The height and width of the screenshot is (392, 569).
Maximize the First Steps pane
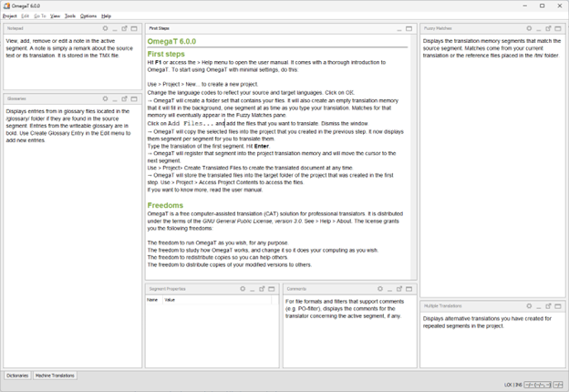(409, 28)
